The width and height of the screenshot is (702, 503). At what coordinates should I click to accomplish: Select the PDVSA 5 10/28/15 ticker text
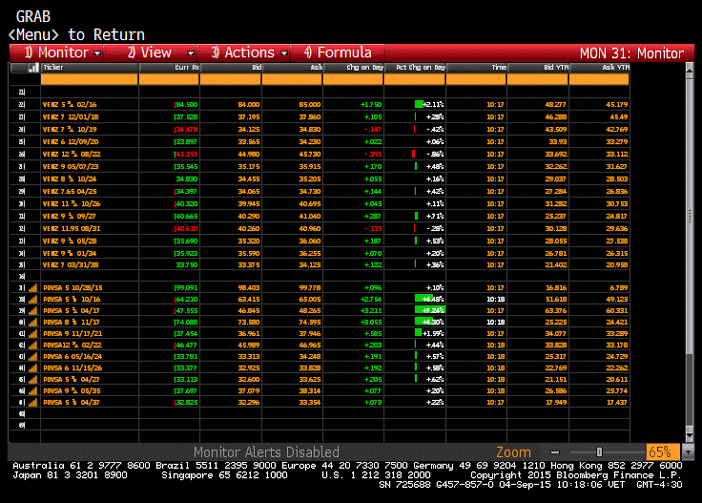click(73, 288)
